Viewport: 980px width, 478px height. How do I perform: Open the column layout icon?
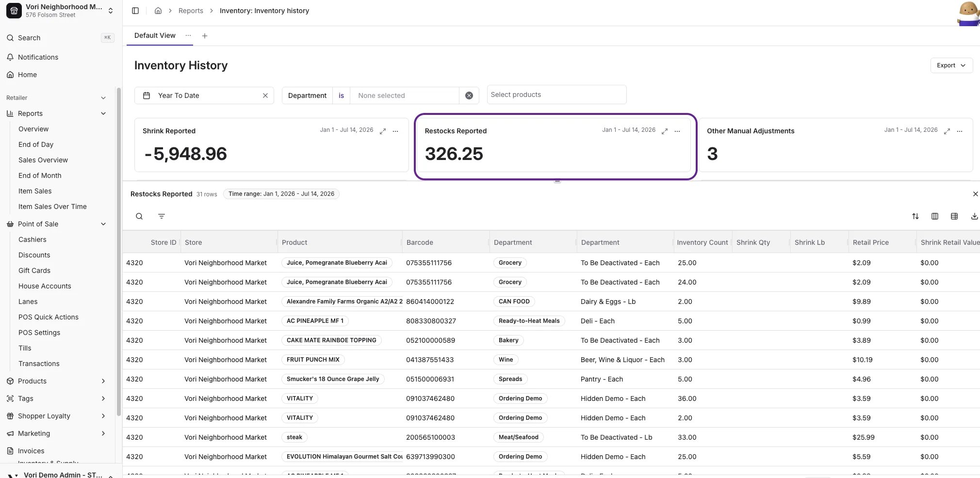pyautogui.click(x=935, y=216)
